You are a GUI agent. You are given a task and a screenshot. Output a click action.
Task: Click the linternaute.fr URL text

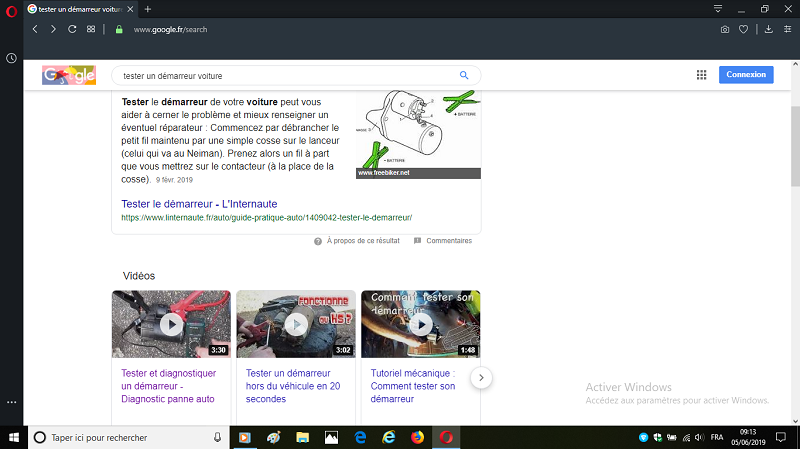click(x=266, y=218)
